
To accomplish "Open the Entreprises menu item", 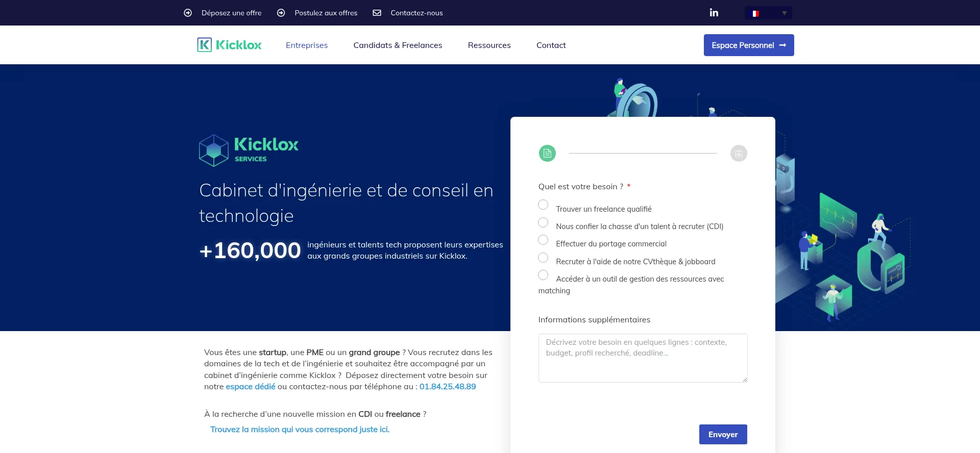I will (x=307, y=45).
